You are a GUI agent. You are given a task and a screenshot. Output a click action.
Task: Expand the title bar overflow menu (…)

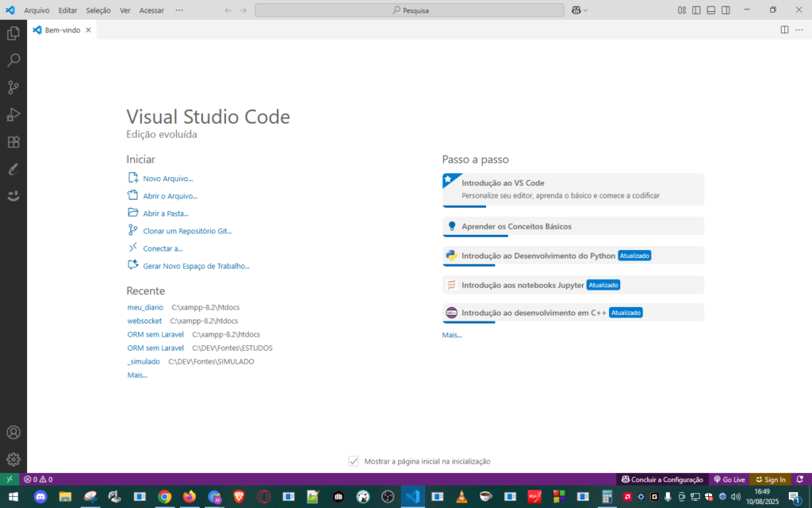pos(178,10)
